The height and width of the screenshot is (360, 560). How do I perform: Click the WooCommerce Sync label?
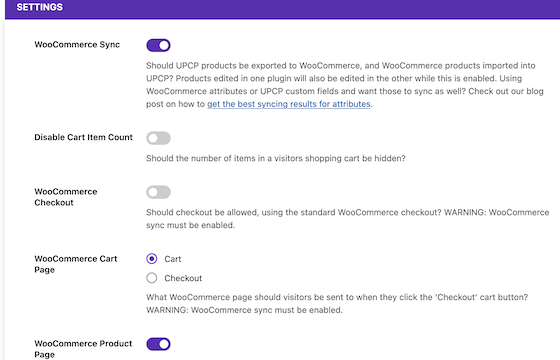77,45
